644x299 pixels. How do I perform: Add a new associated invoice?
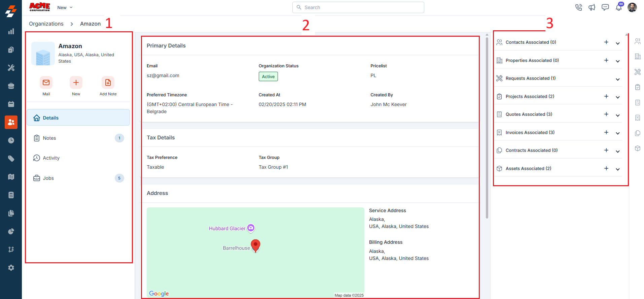click(606, 132)
